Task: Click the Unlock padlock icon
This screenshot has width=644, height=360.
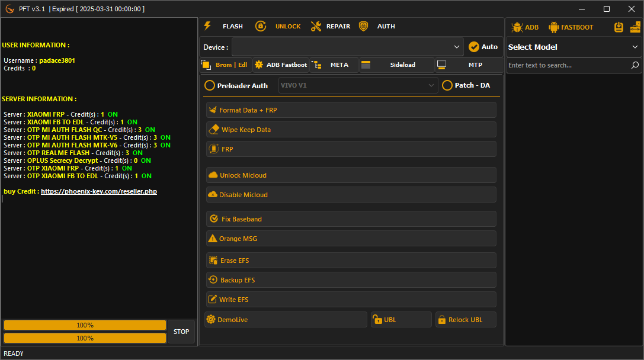Action: pyautogui.click(x=261, y=26)
